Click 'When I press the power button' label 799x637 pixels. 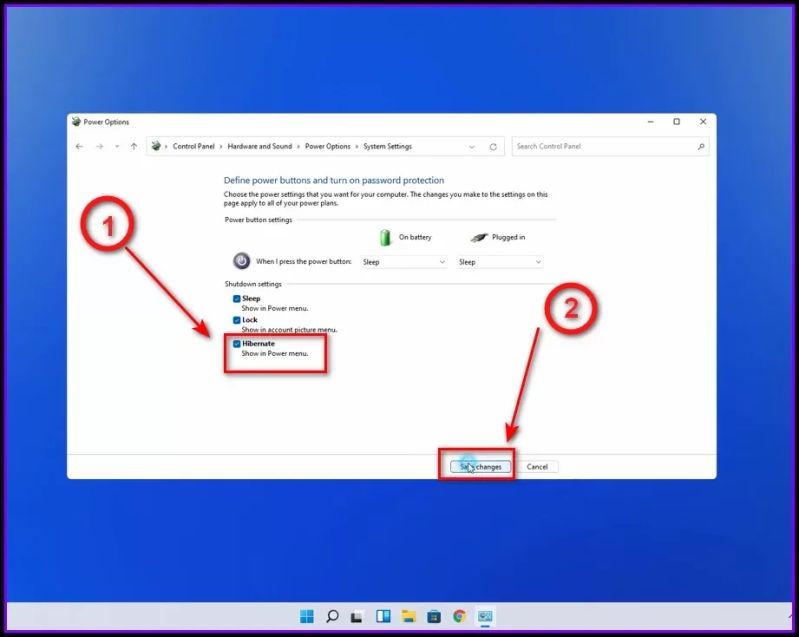pos(304,261)
